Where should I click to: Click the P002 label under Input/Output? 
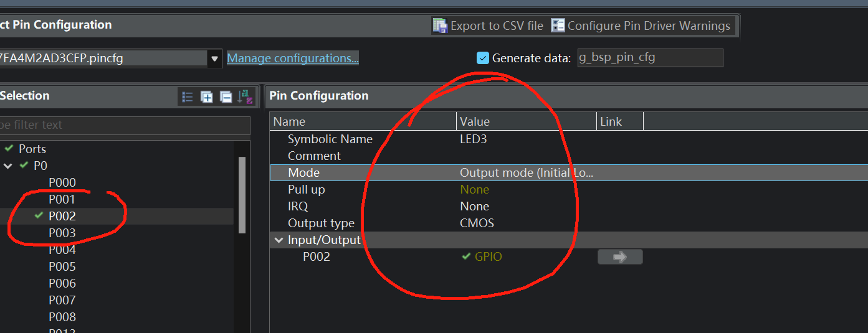[317, 256]
